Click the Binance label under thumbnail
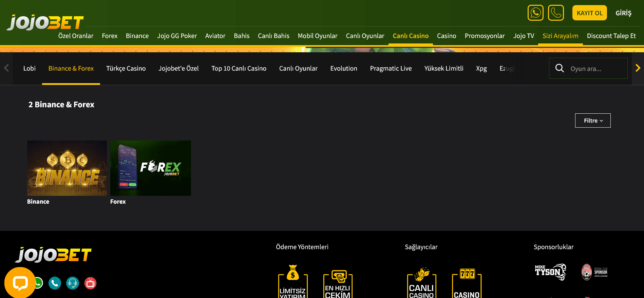 pyautogui.click(x=38, y=202)
